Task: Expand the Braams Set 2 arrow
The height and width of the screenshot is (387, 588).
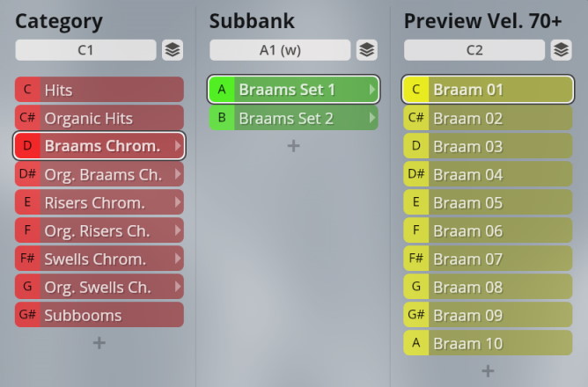Action: coord(371,118)
